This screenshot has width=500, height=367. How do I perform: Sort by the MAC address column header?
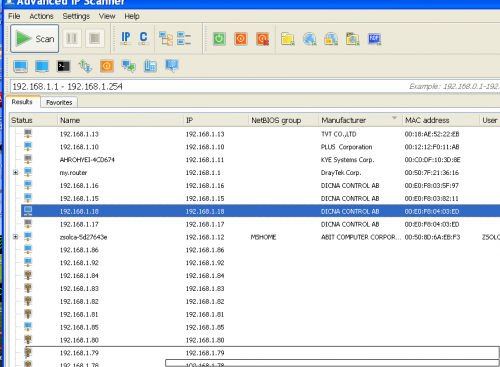[x=441, y=120]
